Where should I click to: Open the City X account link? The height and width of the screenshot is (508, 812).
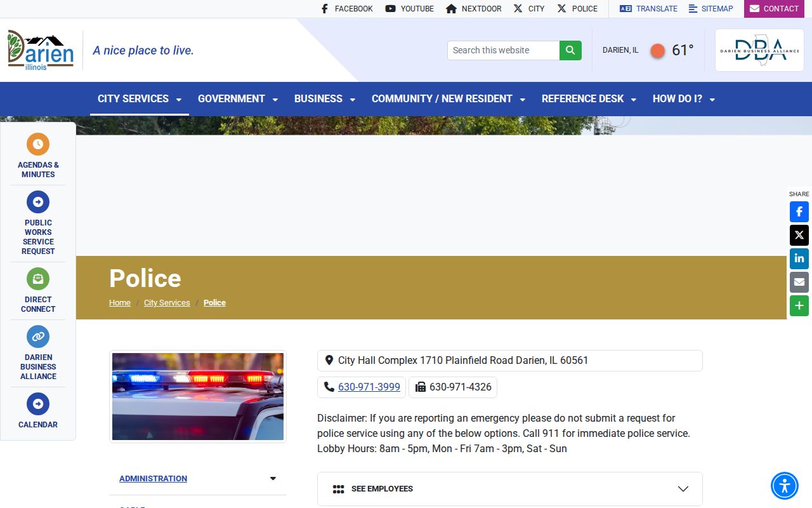[529, 9]
